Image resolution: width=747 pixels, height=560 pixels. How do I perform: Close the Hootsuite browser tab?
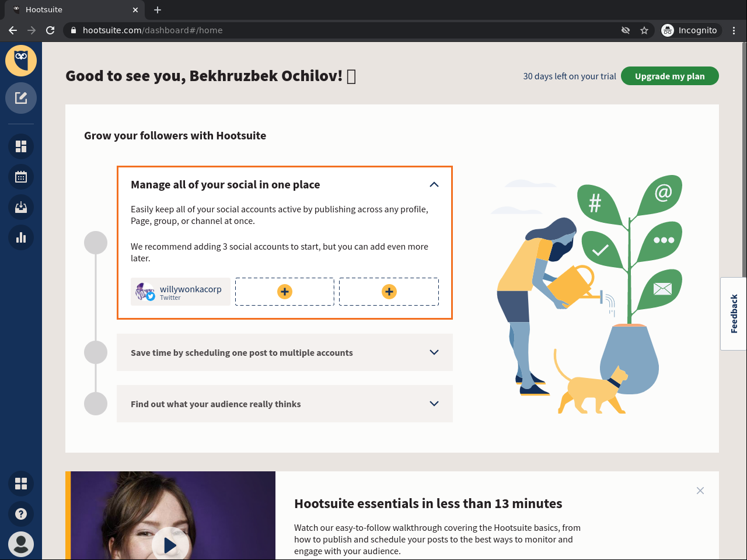[135, 10]
